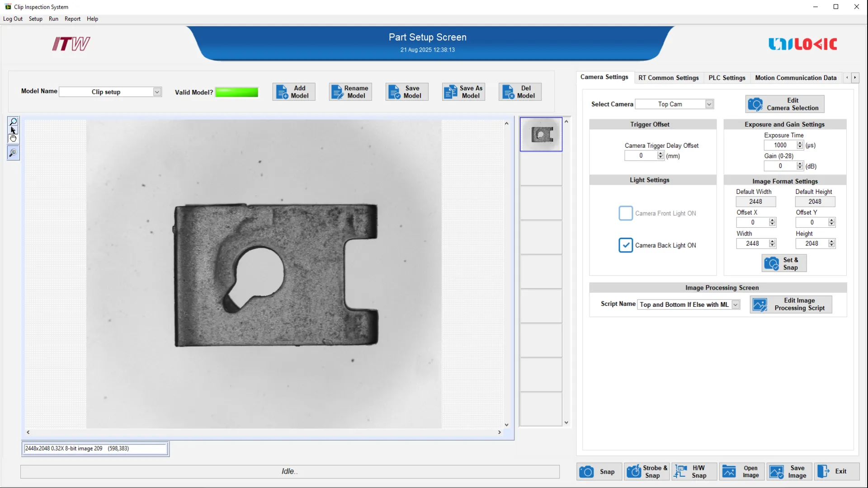Open the Select Camera dropdown
This screenshot has height=488, width=868.
(x=708, y=104)
